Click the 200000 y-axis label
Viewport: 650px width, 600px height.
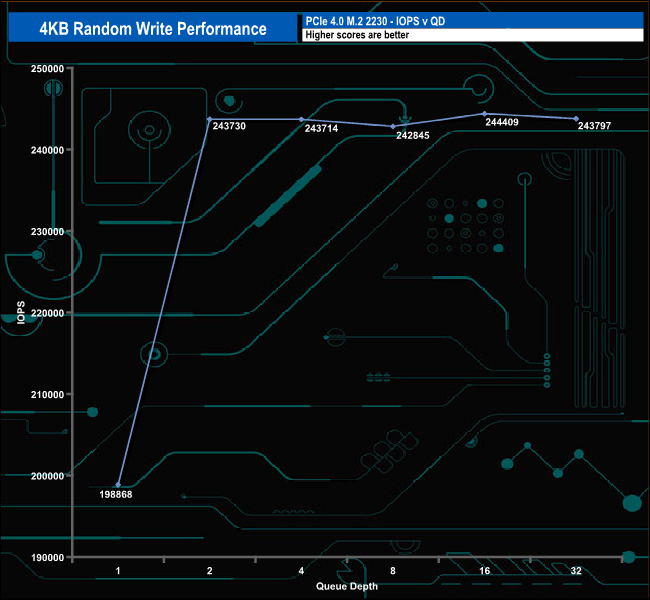[47, 476]
